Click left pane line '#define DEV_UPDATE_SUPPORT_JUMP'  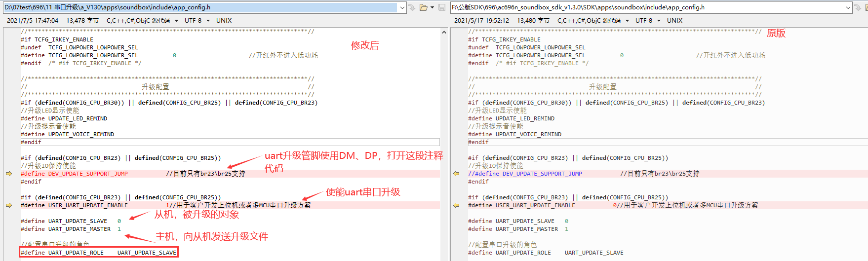pos(74,174)
